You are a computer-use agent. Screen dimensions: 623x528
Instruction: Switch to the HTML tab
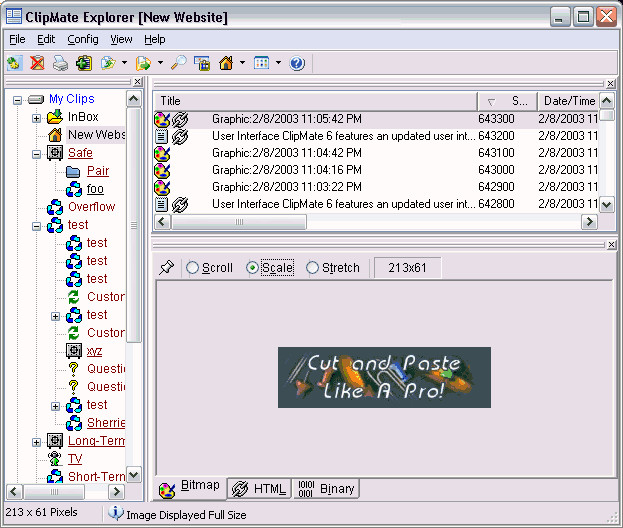tap(259, 489)
